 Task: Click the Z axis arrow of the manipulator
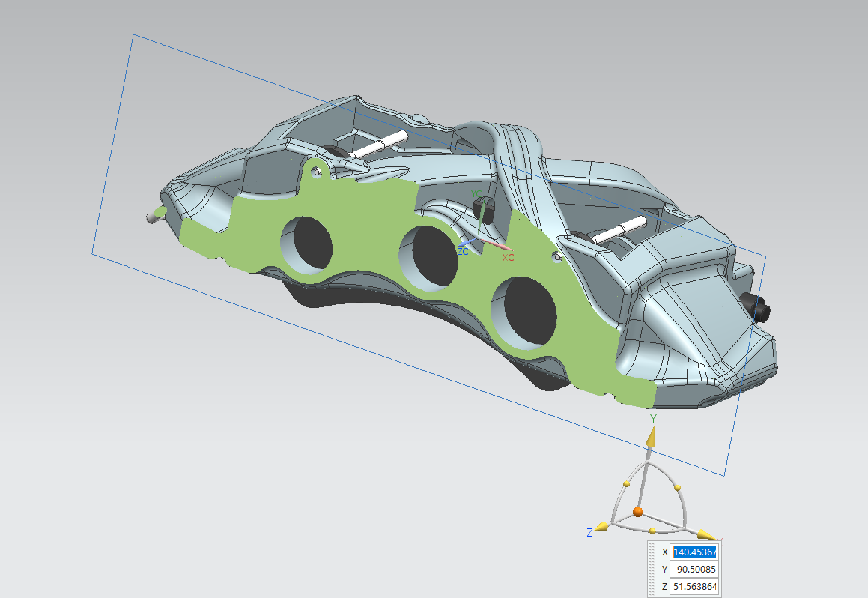click(x=601, y=527)
